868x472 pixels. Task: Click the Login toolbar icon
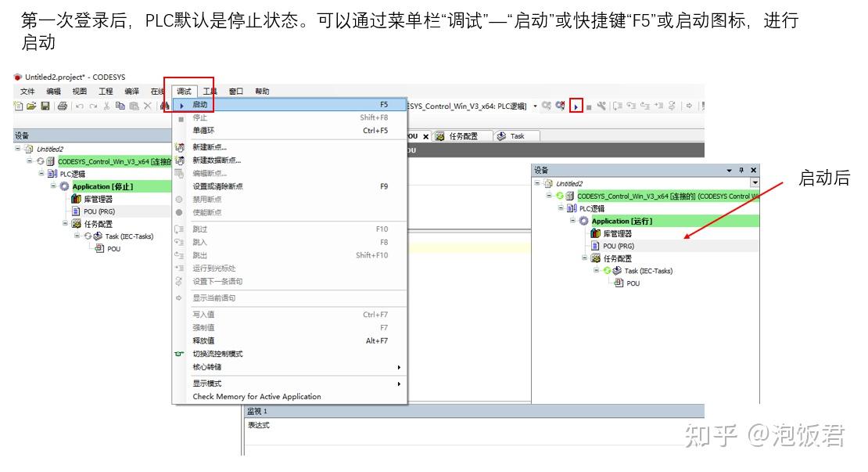tap(547, 105)
